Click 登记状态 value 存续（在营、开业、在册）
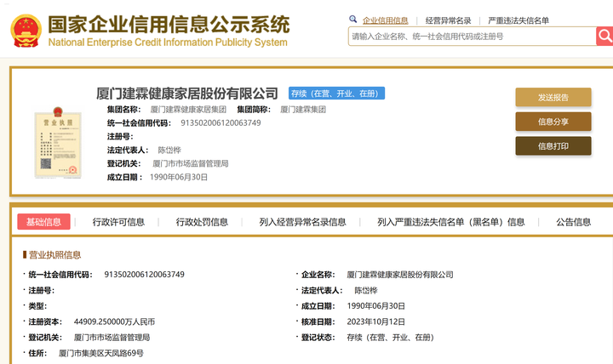613x364 pixels. tap(391, 338)
